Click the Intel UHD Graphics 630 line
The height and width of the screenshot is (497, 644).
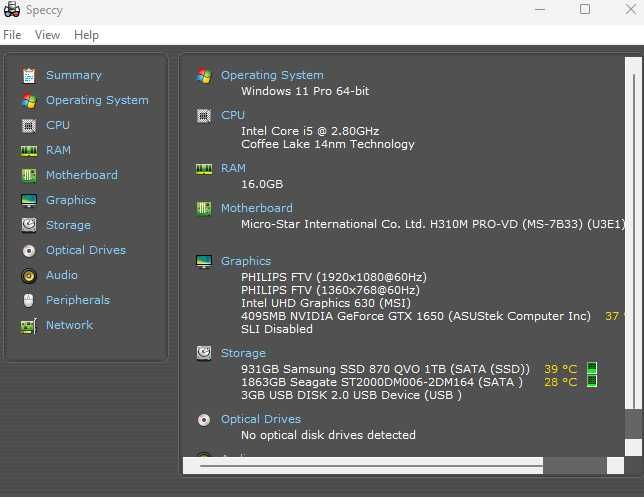click(326, 303)
